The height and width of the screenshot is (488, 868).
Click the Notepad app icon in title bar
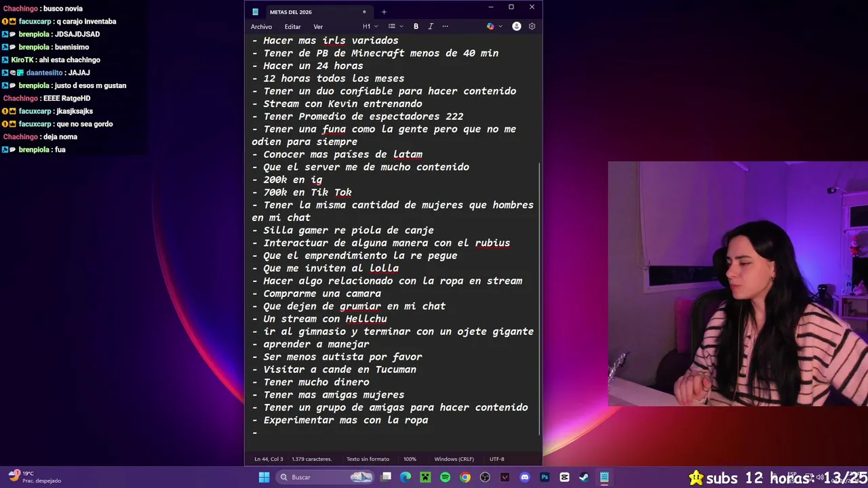click(x=256, y=12)
